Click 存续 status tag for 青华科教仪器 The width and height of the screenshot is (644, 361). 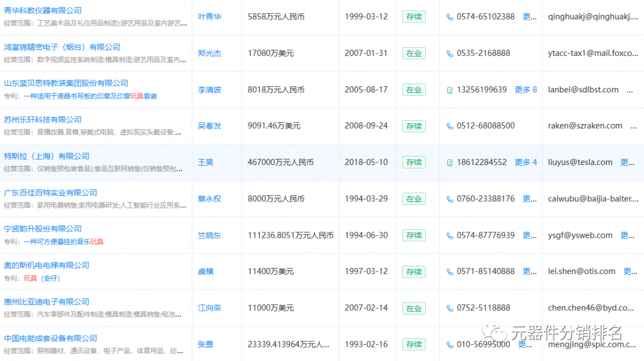click(x=414, y=17)
